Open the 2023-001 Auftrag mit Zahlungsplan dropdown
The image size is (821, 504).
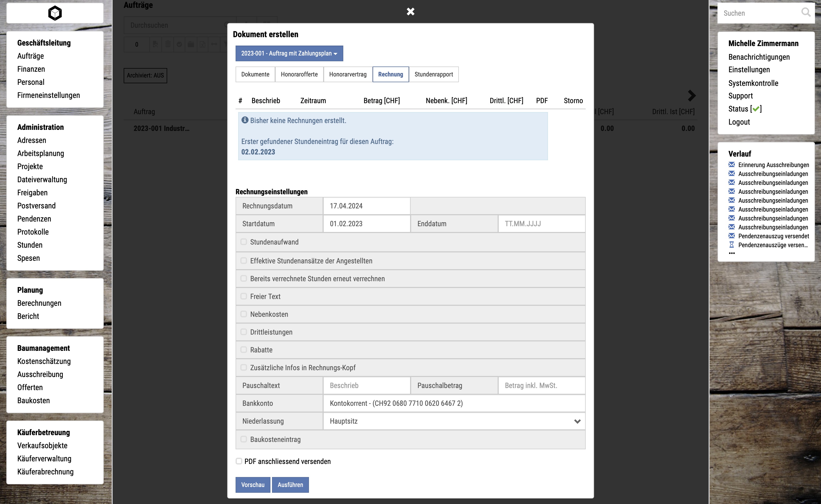pyautogui.click(x=289, y=53)
